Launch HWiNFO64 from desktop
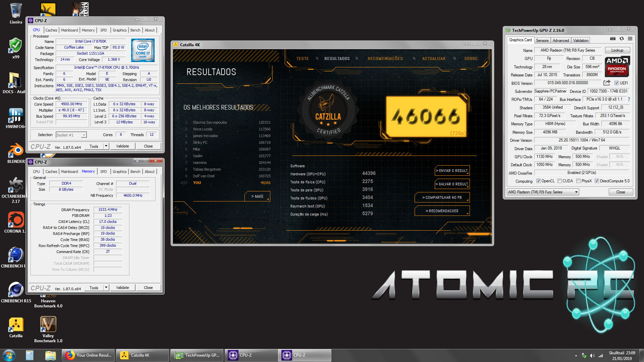 click(15, 118)
